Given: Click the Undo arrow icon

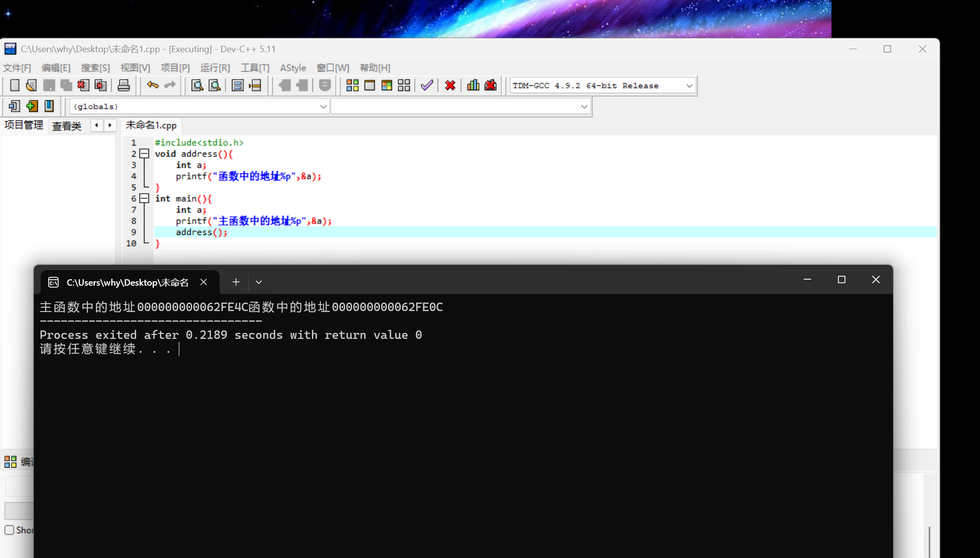Looking at the screenshot, I should pos(152,85).
